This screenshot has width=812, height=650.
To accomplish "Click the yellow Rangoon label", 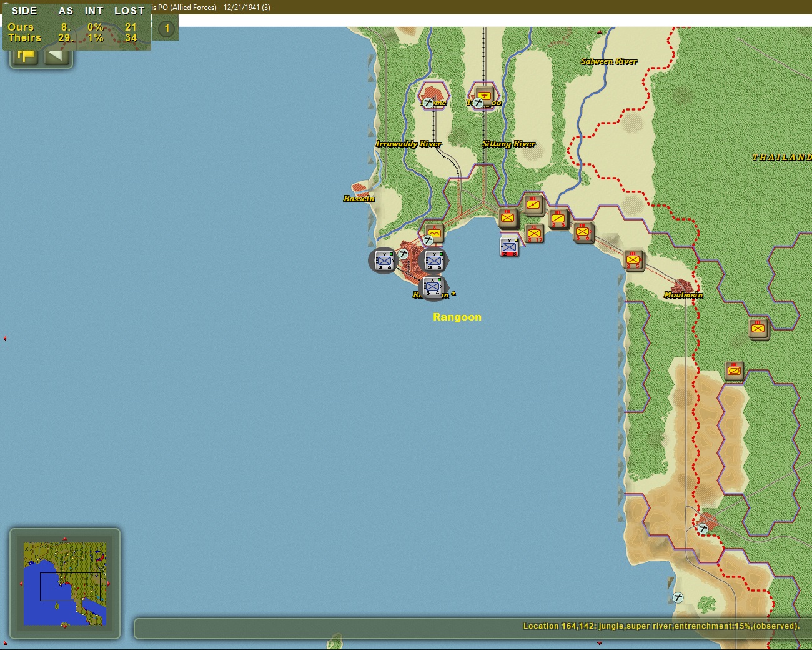I will point(457,317).
